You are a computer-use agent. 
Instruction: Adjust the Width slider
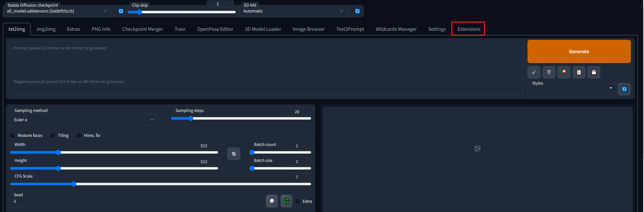114,153
